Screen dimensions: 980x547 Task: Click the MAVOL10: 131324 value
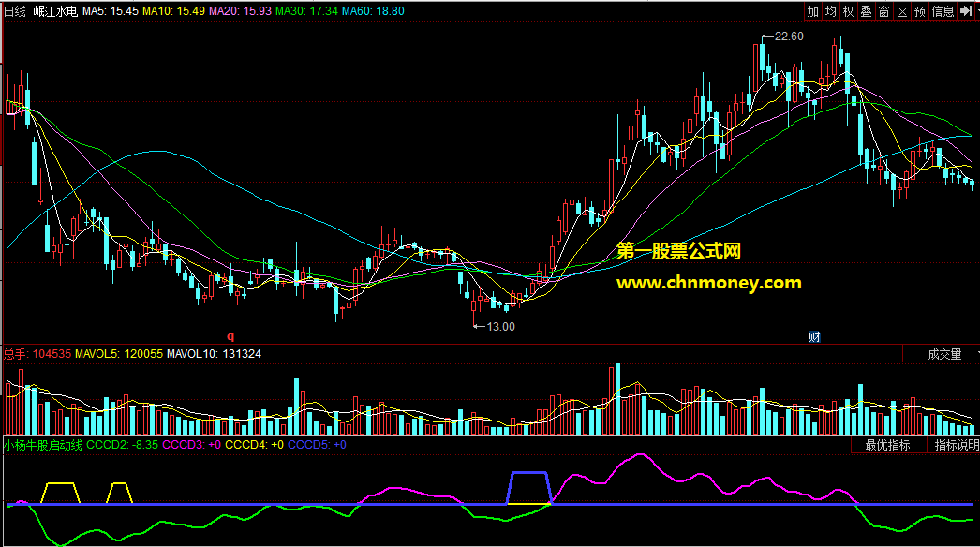pos(214,354)
